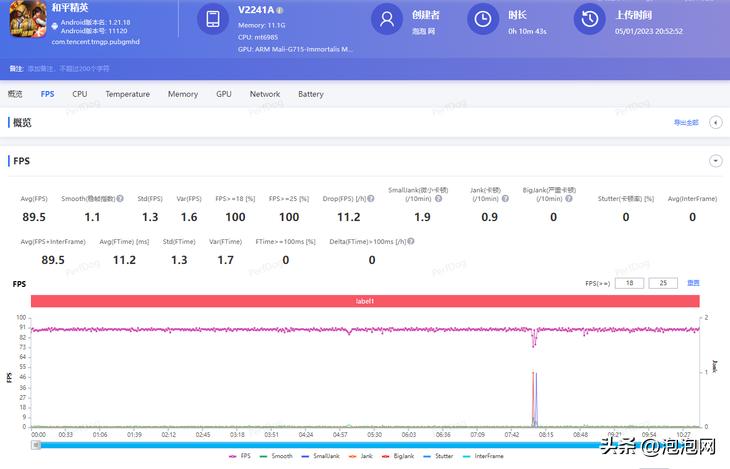Open the Temperature tab

[128, 94]
